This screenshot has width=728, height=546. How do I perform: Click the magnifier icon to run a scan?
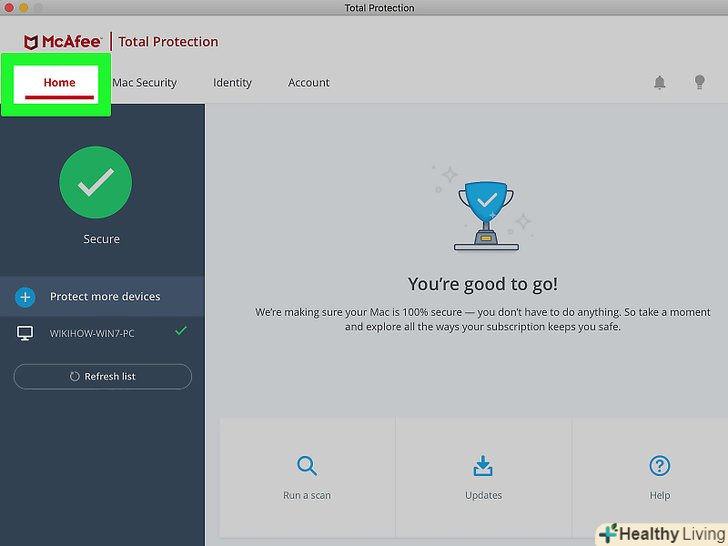click(307, 465)
